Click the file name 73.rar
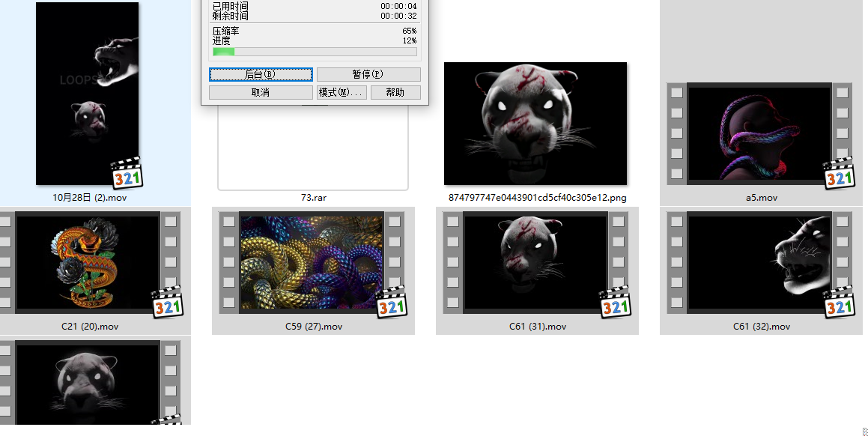The width and height of the screenshot is (868, 436). pyautogui.click(x=313, y=198)
